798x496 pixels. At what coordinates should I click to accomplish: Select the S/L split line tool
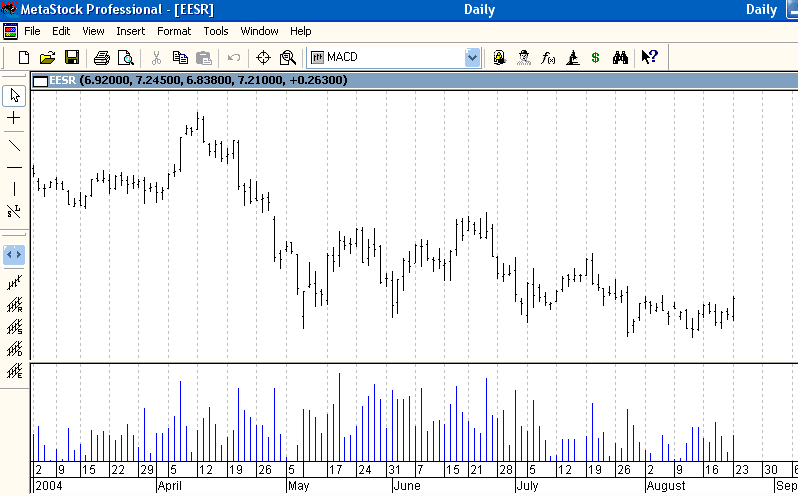[14, 211]
